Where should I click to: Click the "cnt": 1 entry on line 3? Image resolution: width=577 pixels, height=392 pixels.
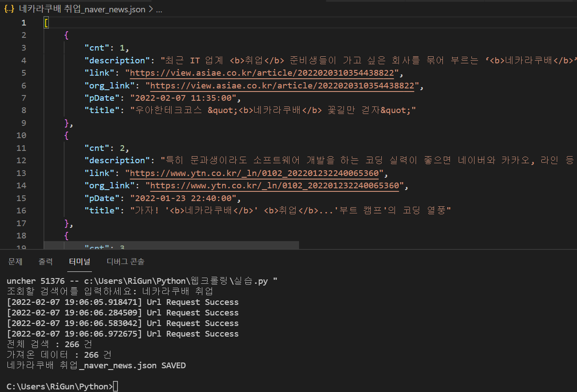(107, 48)
